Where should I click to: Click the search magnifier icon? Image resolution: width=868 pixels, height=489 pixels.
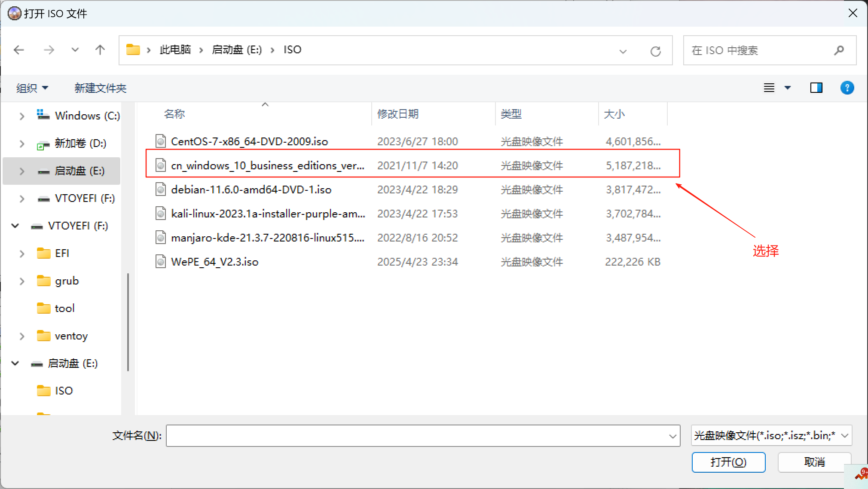tap(839, 50)
